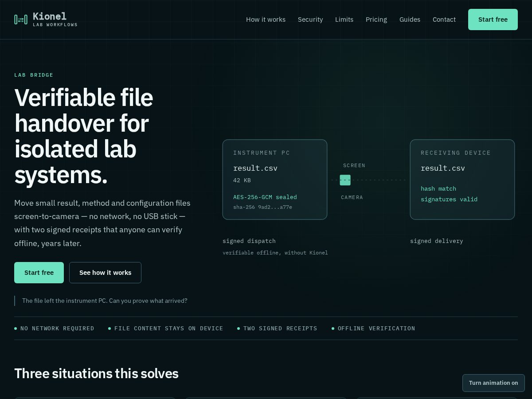Click the Kionel brand name
The width and height of the screenshot is (532, 399).
(50, 16)
